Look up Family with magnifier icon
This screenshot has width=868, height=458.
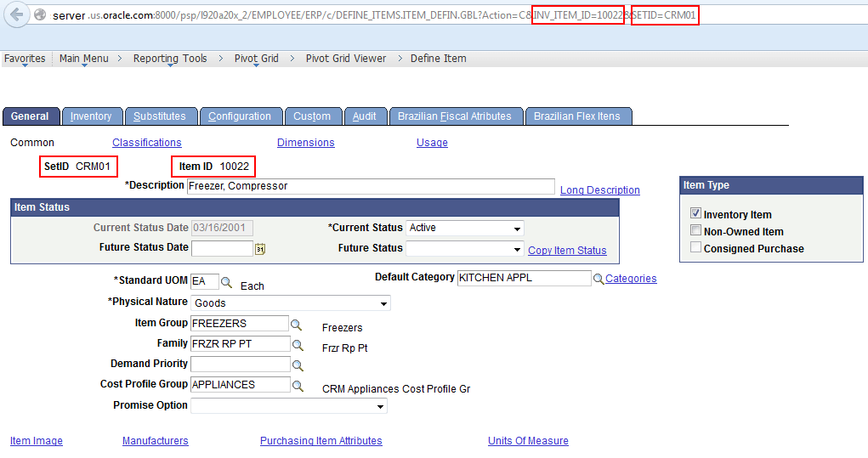tap(298, 345)
